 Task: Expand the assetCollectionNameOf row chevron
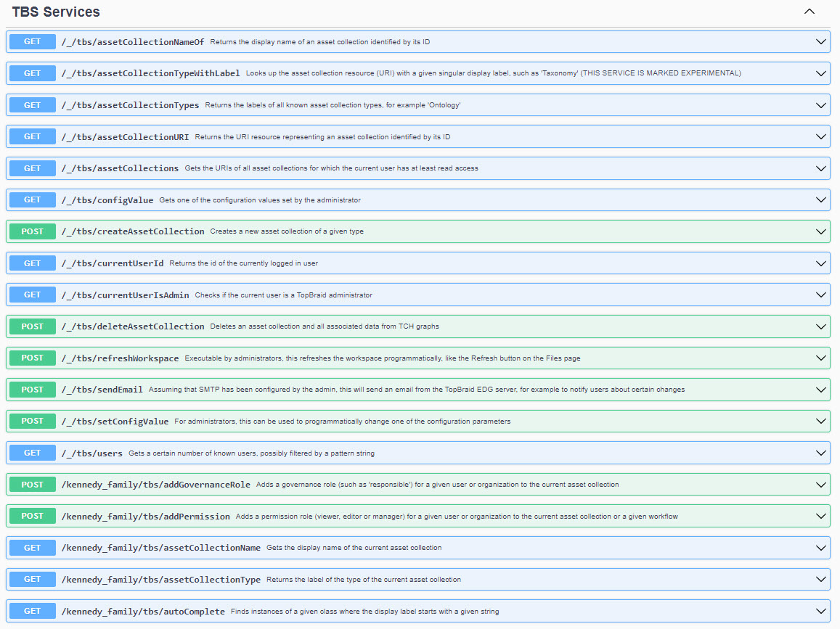coord(821,42)
